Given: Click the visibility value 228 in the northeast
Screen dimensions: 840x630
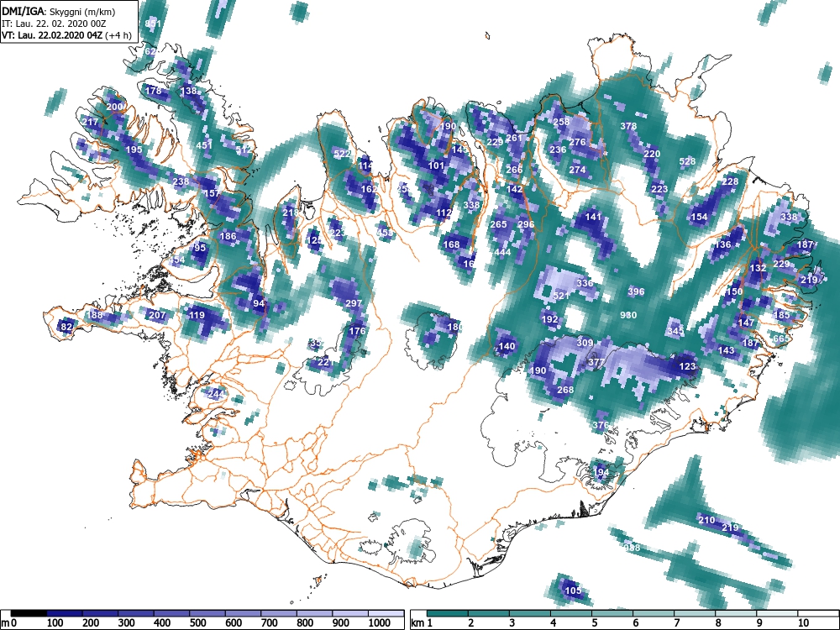Looking at the screenshot, I should 730,181.
